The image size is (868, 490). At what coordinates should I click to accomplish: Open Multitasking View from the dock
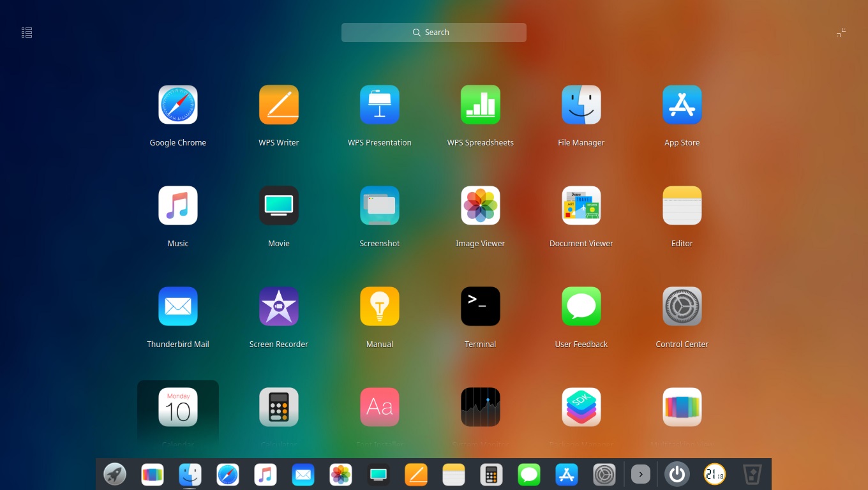click(x=153, y=474)
